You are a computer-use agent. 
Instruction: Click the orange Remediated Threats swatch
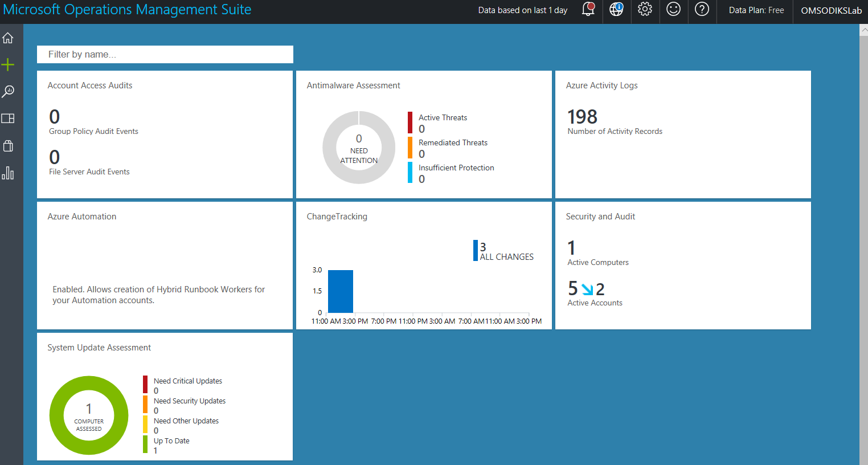click(x=410, y=148)
